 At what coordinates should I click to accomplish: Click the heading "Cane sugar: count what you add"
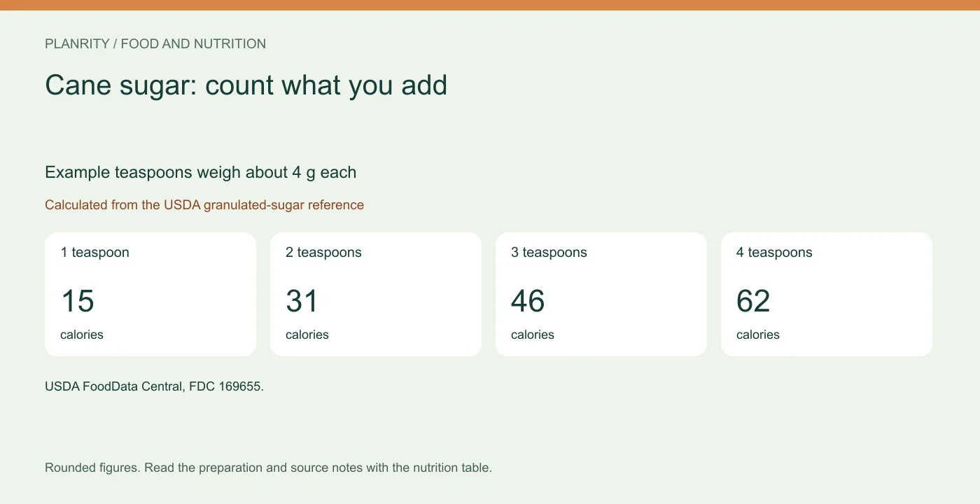click(x=246, y=85)
